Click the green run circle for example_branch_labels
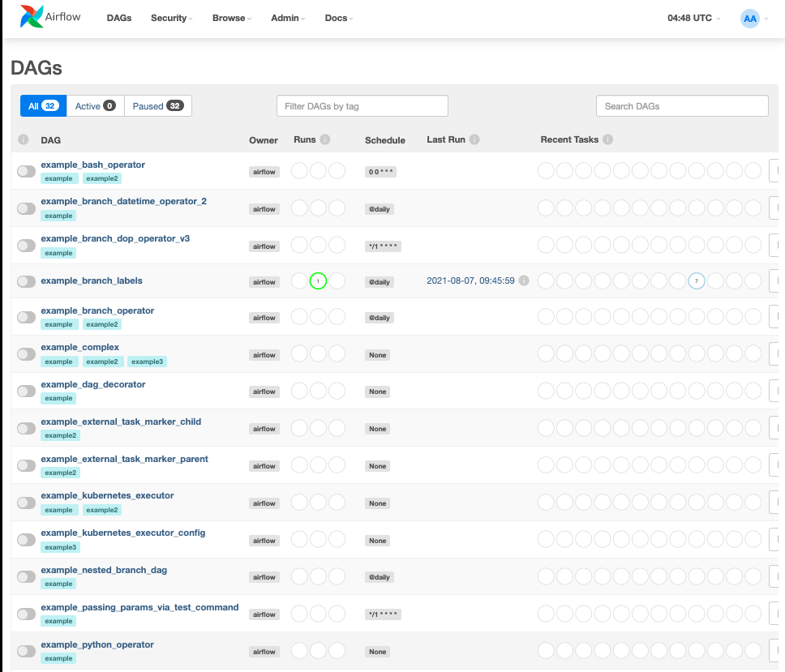This screenshot has height=672, width=785. tap(318, 281)
